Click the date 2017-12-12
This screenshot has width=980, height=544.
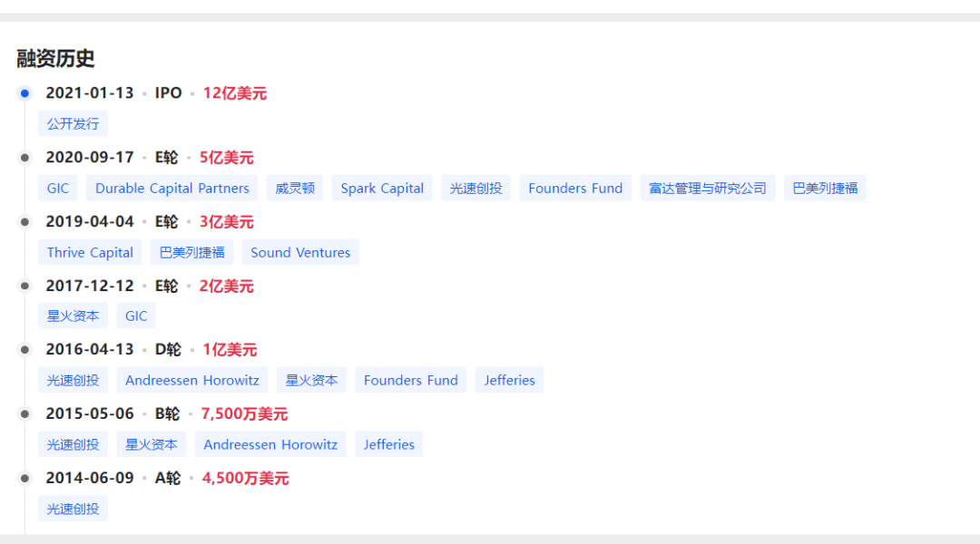90,286
